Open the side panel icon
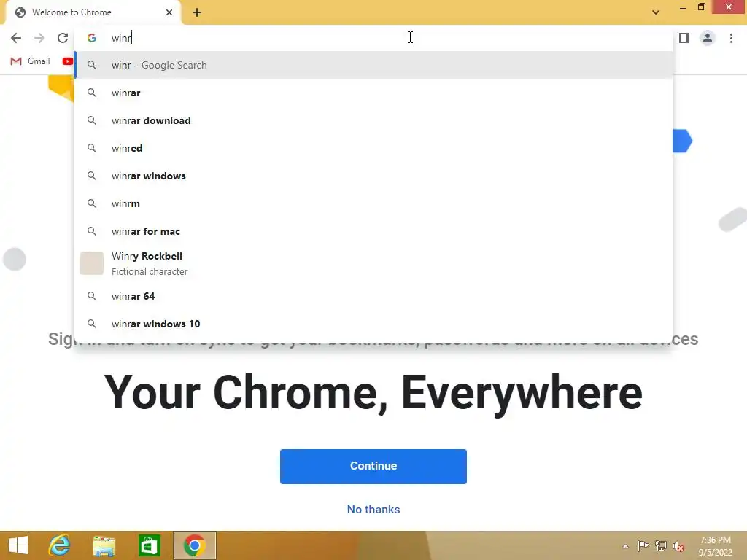The height and width of the screenshot is (560, 747). 684,38
